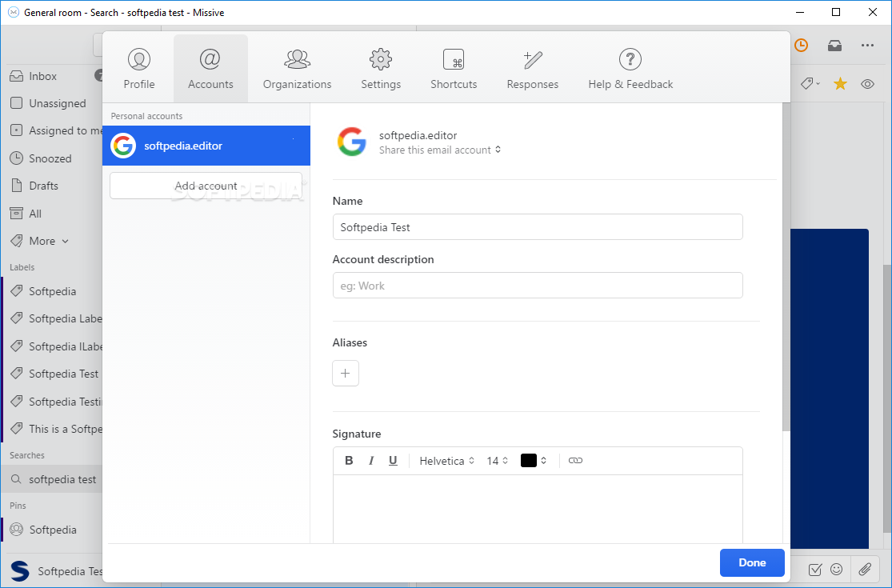
Task: Toggle bold in signature editor
Action: (349, 461)
